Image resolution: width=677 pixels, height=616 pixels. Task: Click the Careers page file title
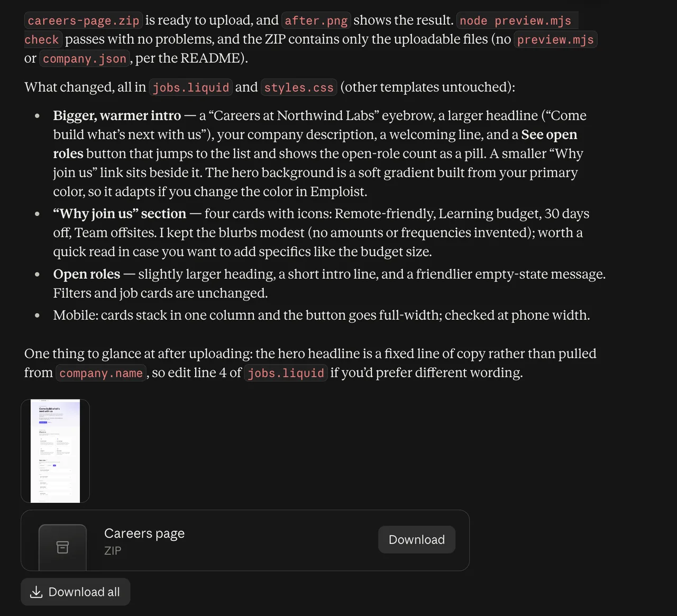coord(144,533)
